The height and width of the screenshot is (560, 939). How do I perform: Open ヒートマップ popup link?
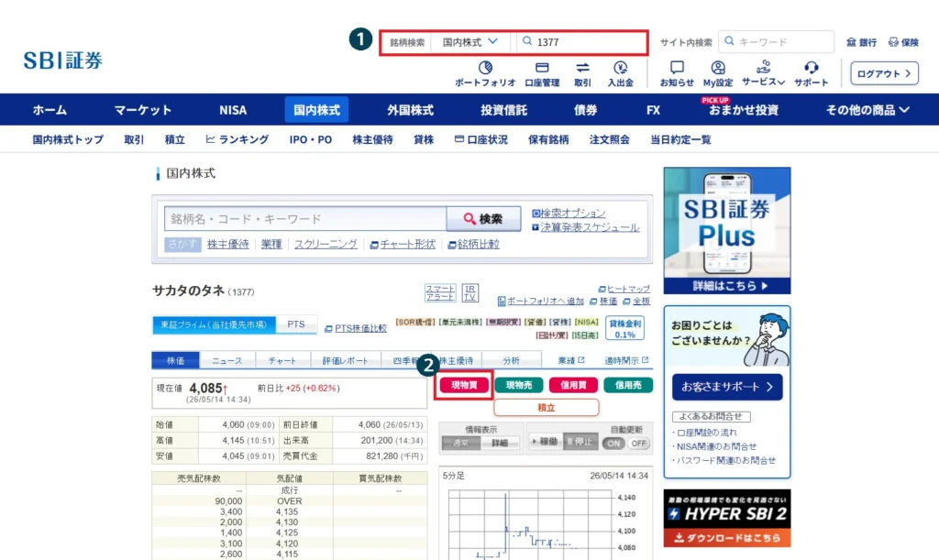[x=624, y=289]
